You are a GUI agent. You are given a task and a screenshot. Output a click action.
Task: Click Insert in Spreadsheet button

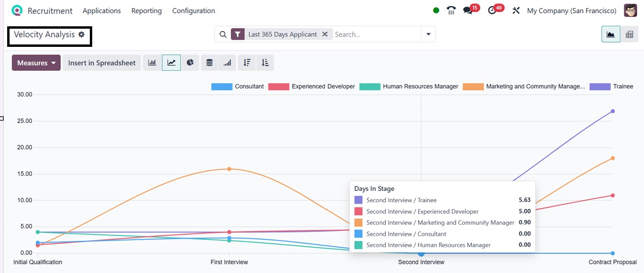102,63
